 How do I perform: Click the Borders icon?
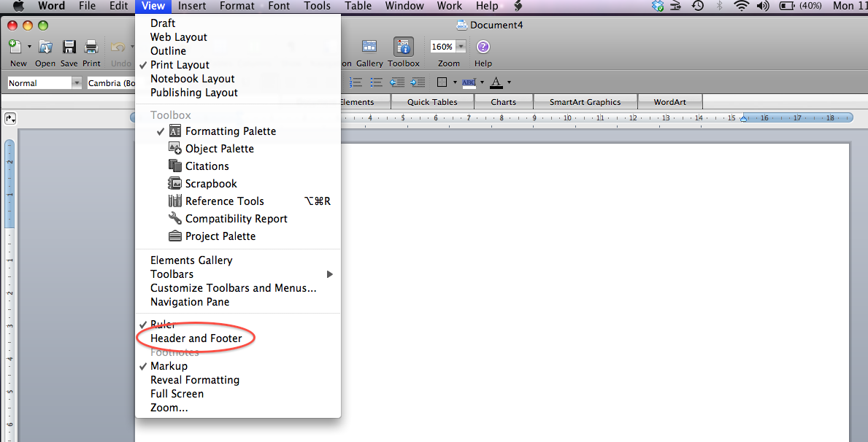442,82
